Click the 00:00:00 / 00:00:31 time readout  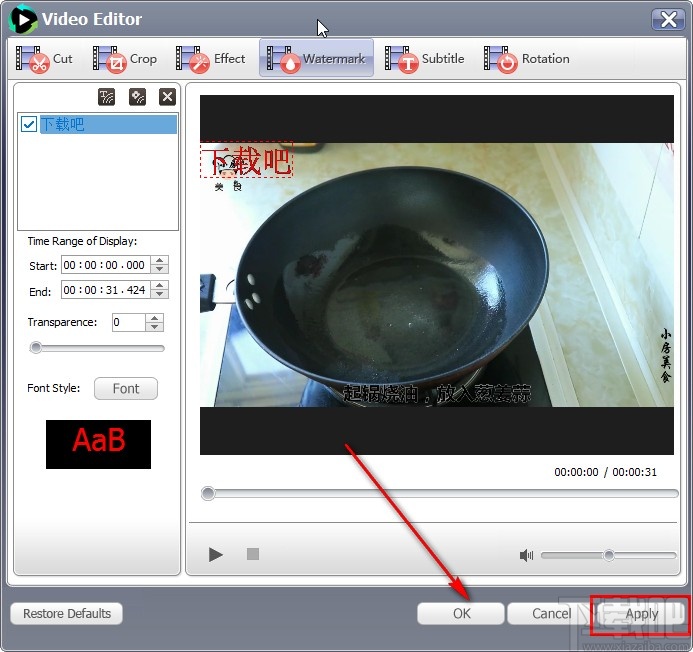(605, 472)
